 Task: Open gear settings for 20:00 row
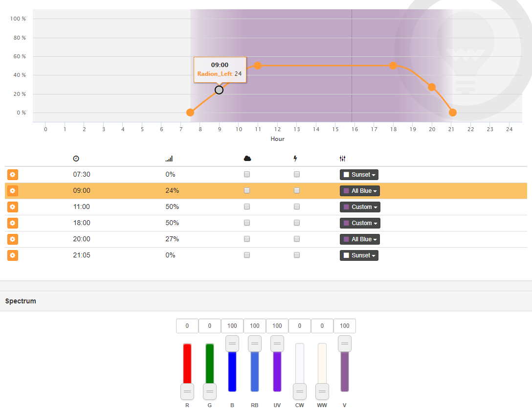click(13, 239)
